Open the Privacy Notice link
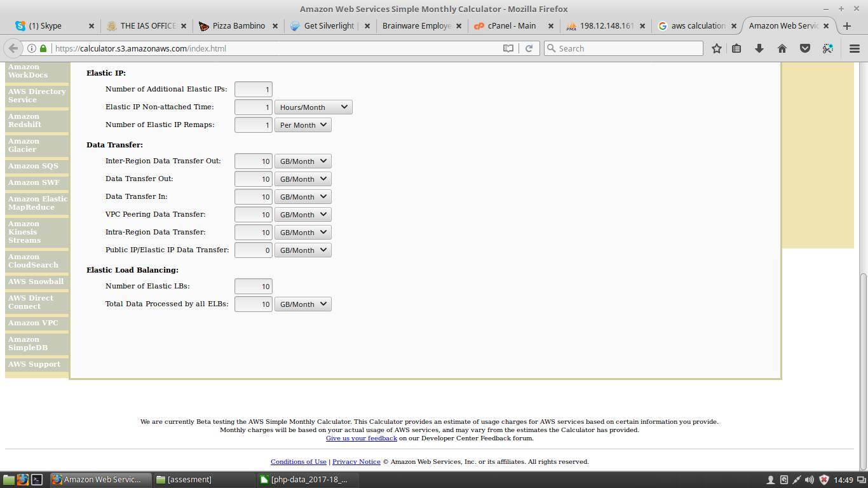This screenshot has height=488, width=868. (356, 461)
